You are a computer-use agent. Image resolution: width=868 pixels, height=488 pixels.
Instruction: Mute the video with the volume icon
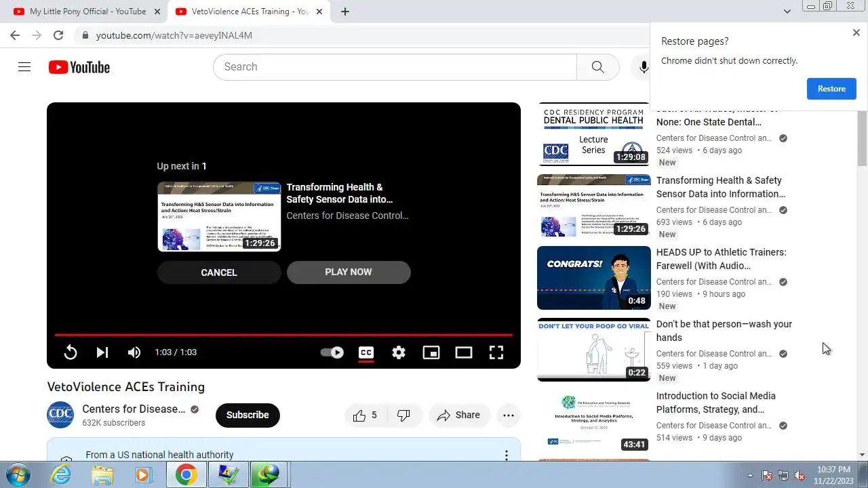tap(134, 352)
